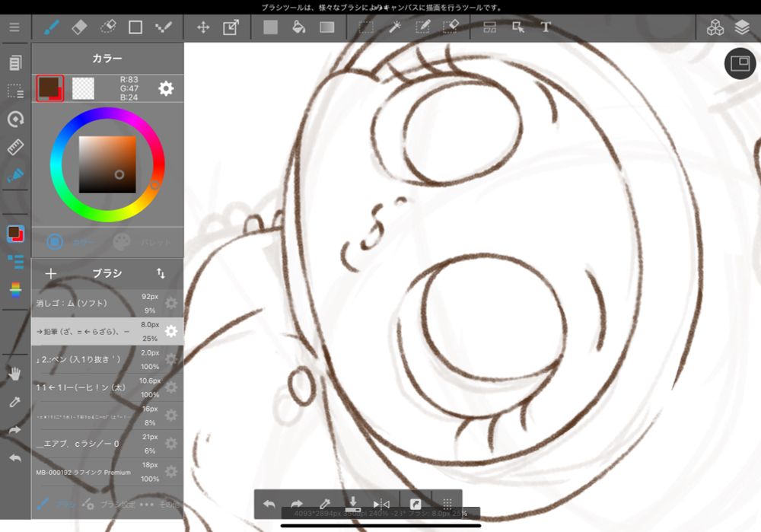Flip canvas horizontally in bottom bar
This screenshot has height=532, width=761.
381,505
